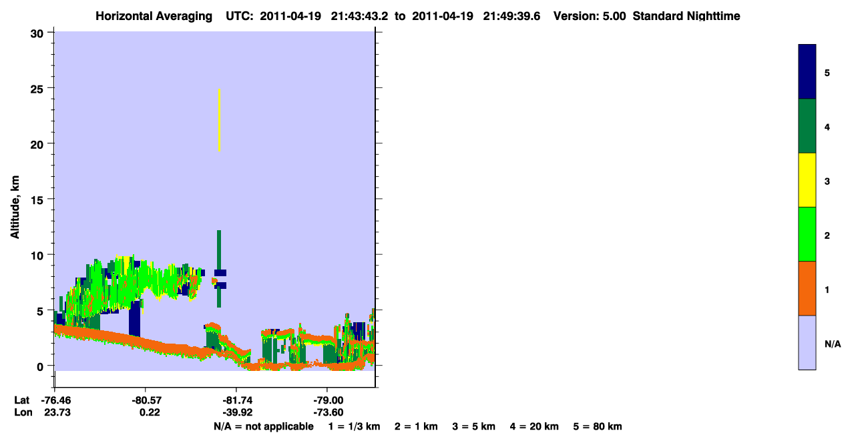Image resolution: width=868 pixels, height=445 pixels.
Task: Click longitude value '23.73'
Action: [x=57, y=412]
